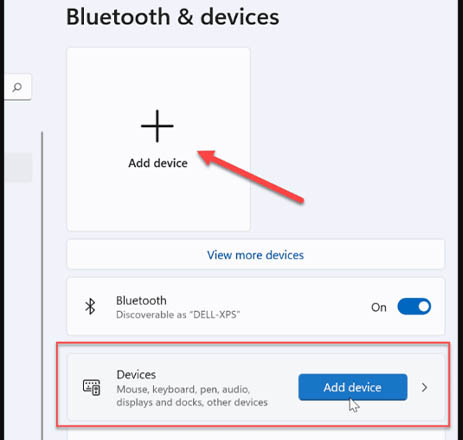Click the sidebar vertical scrollbar line

click(42, 285)
